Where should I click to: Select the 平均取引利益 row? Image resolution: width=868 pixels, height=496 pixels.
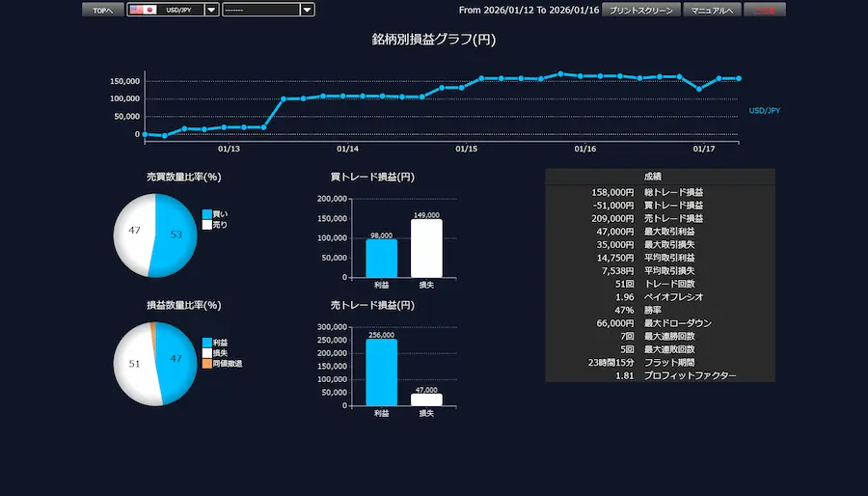(x=660, y=258)
